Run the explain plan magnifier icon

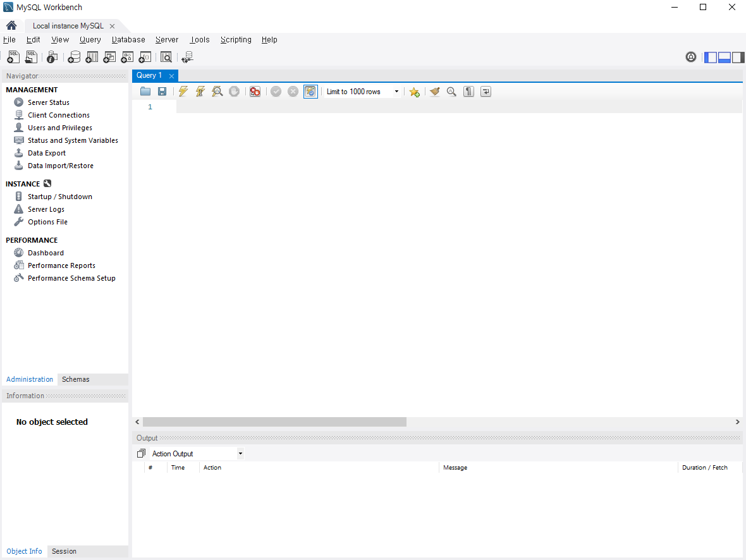[x=217, y=92]
